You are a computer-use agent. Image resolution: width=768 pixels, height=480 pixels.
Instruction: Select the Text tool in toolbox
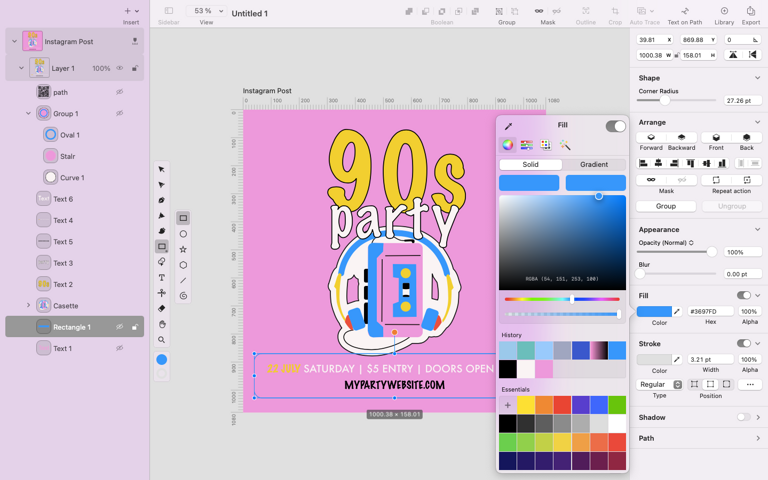(162, 277)
